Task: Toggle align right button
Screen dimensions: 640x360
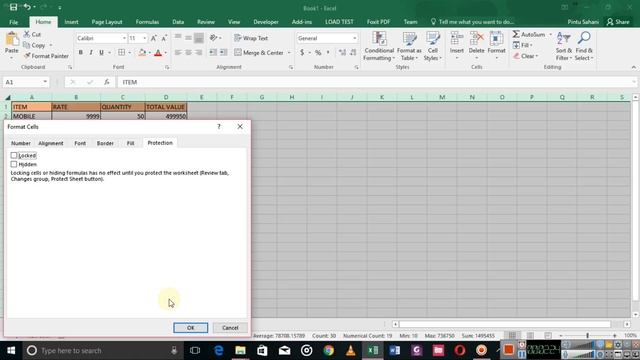Action: coord(199,53)
